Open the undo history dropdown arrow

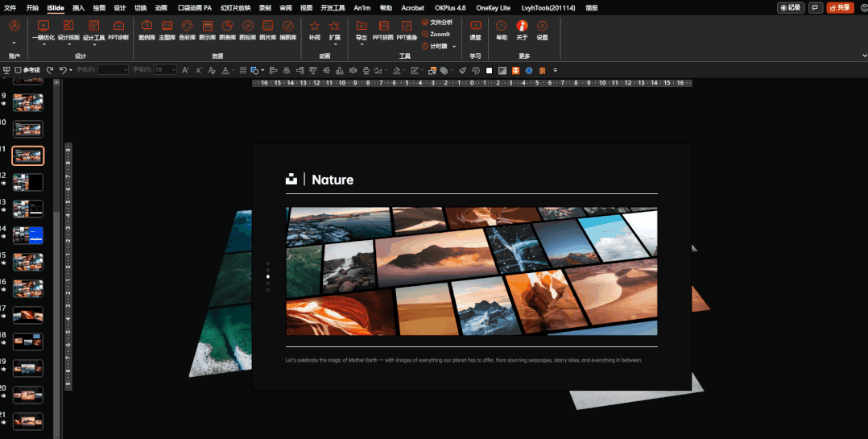71,70
